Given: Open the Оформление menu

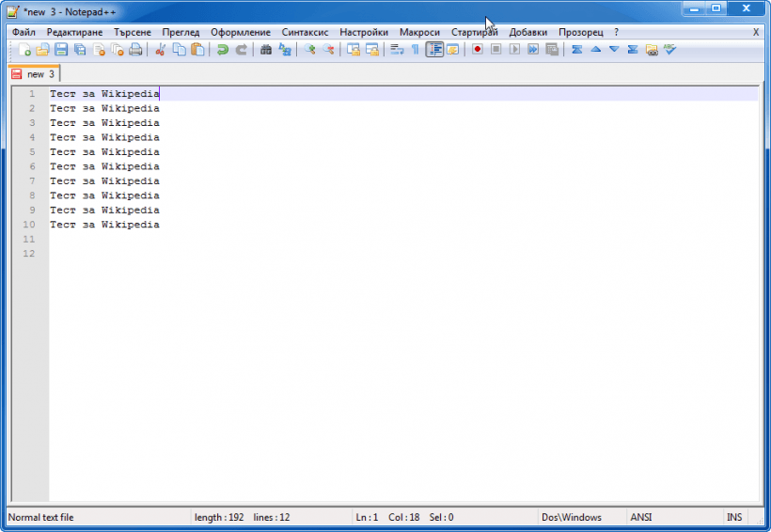Looking at the screenshot, I should 241,32.
